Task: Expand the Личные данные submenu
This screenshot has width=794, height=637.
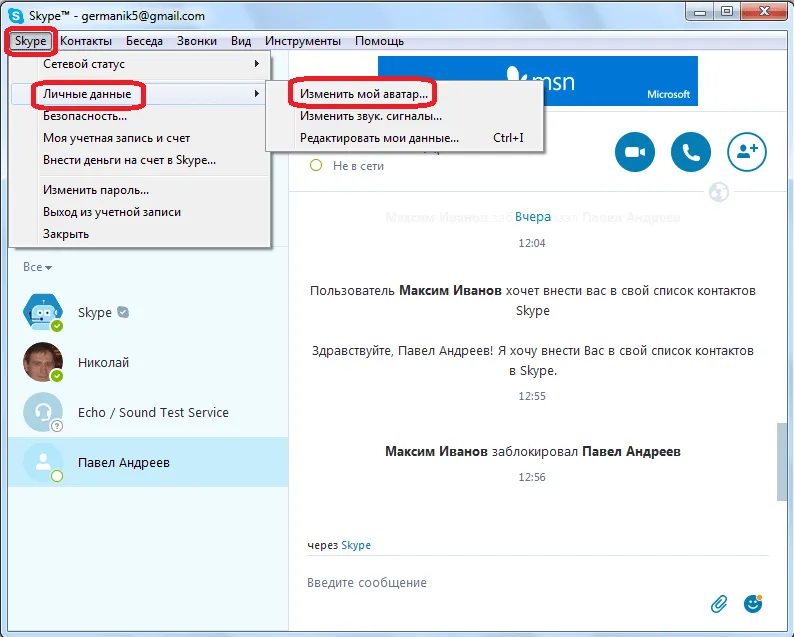Action: click(x=140, y=94)
